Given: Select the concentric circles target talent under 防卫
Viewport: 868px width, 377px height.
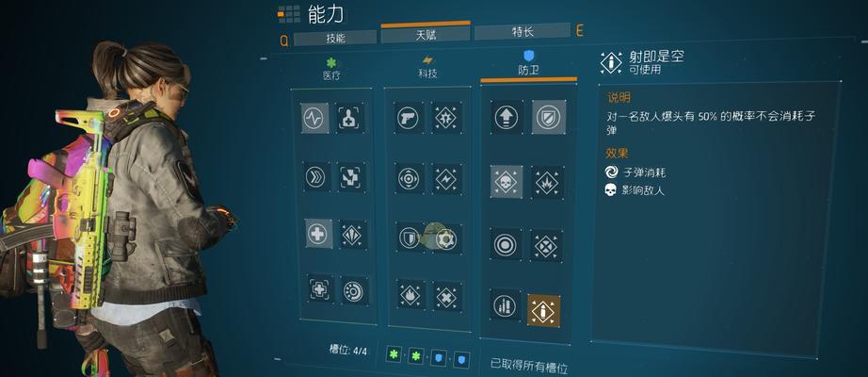Looking at the screenshot, I should [506, 245].
